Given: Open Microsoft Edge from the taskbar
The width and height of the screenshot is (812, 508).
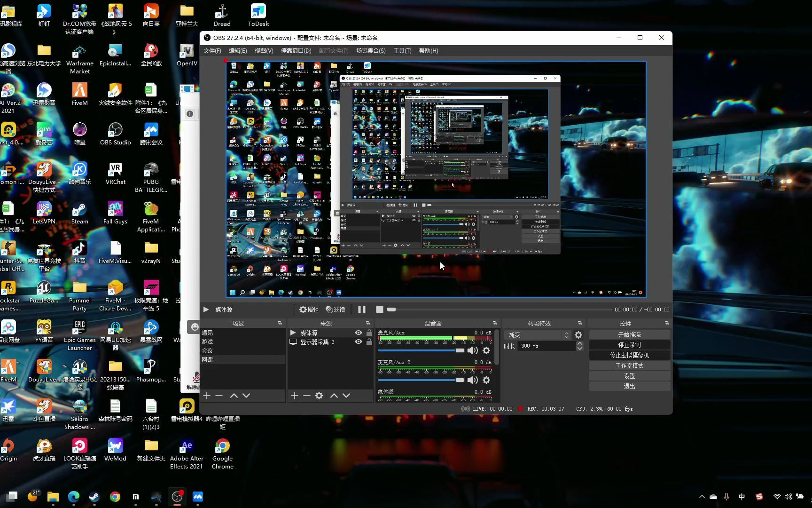Looking at the screenshot, I should point(74,497).
